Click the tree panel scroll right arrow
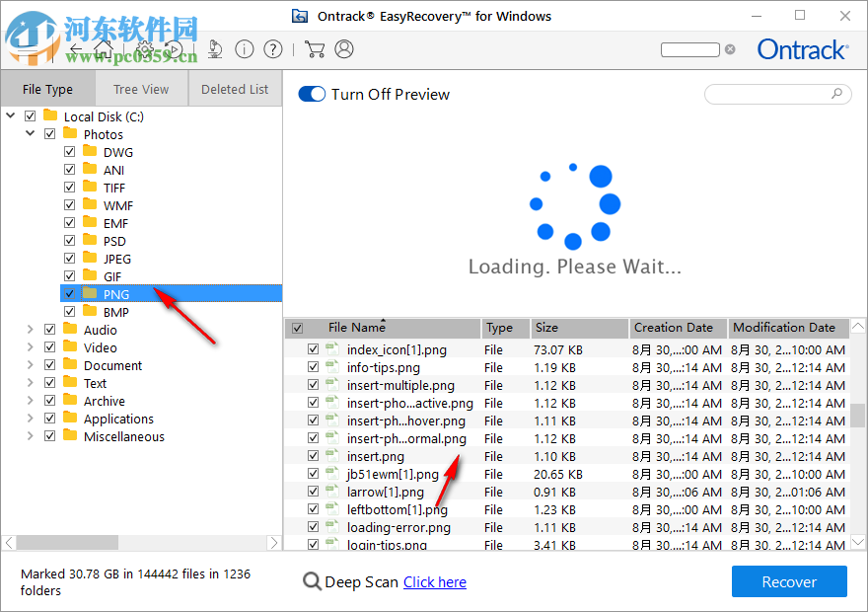The image size is (868, 612). [x=274, y=542]
